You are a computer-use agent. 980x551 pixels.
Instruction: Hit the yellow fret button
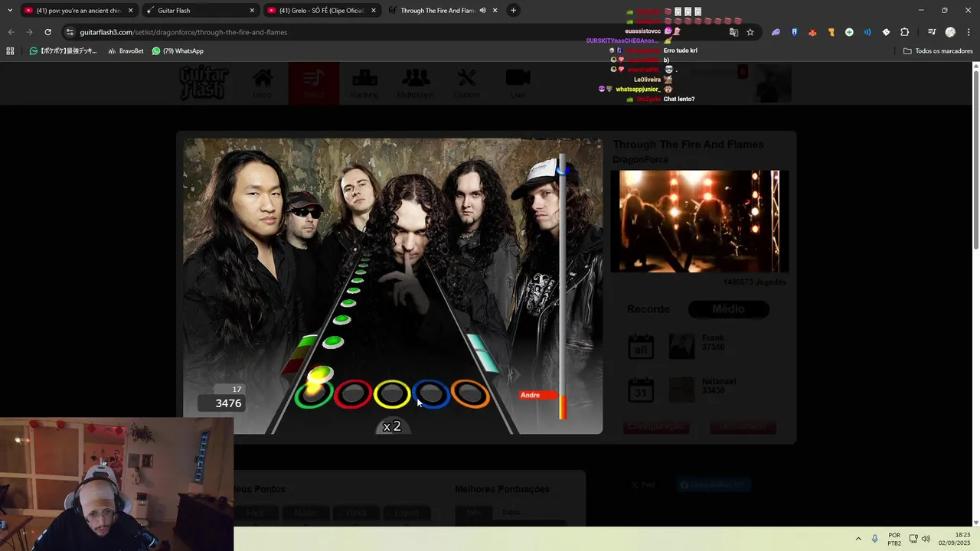[x=392, y=394]
